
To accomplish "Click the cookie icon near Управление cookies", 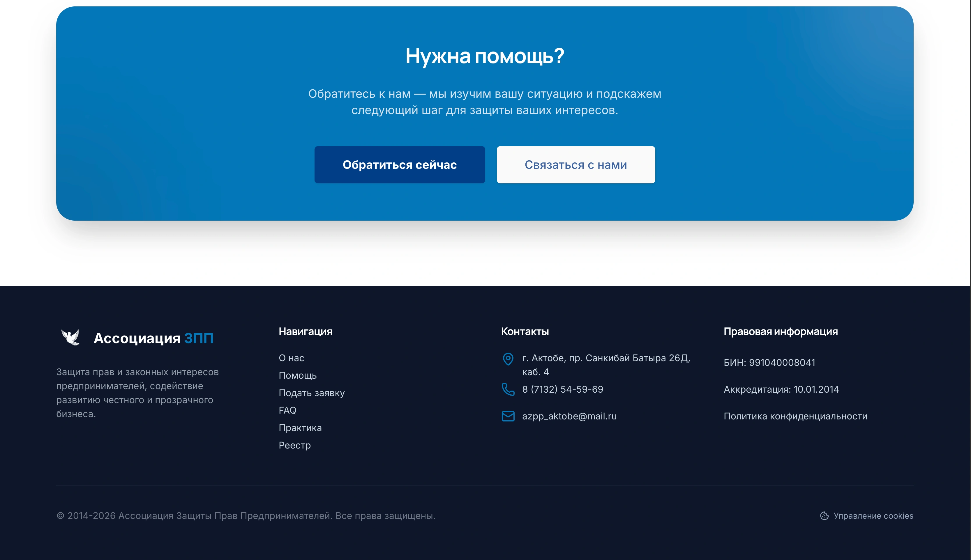I will 825,516.
